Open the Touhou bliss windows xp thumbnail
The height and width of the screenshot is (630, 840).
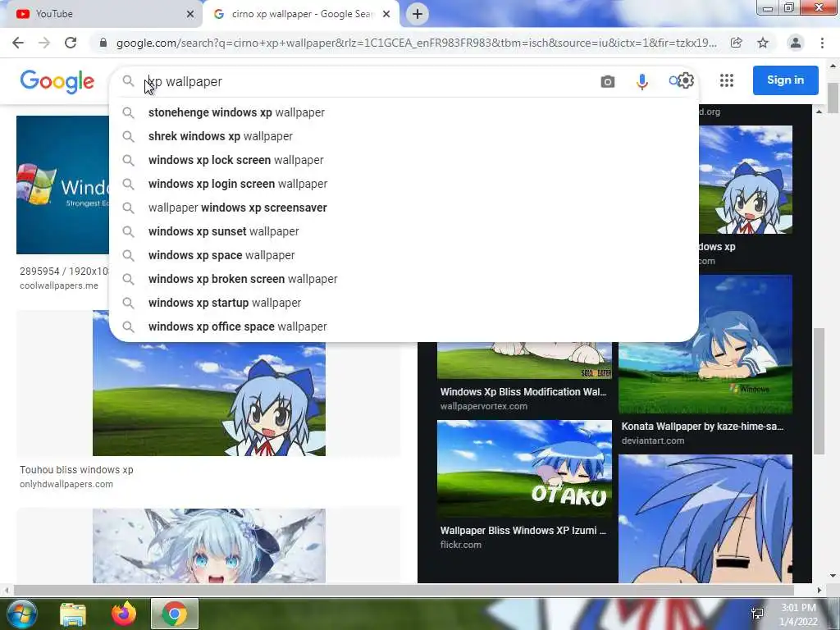pos(209,399)
